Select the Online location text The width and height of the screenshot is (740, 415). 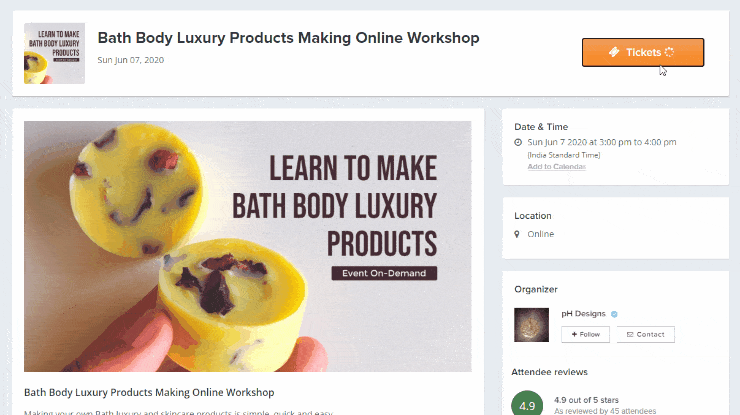541,234
